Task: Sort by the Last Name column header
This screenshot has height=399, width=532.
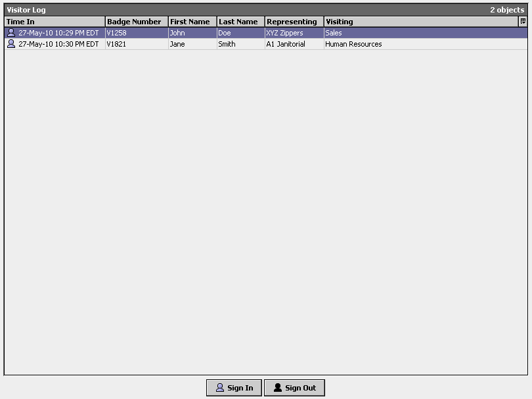Action: click(240, 22)
